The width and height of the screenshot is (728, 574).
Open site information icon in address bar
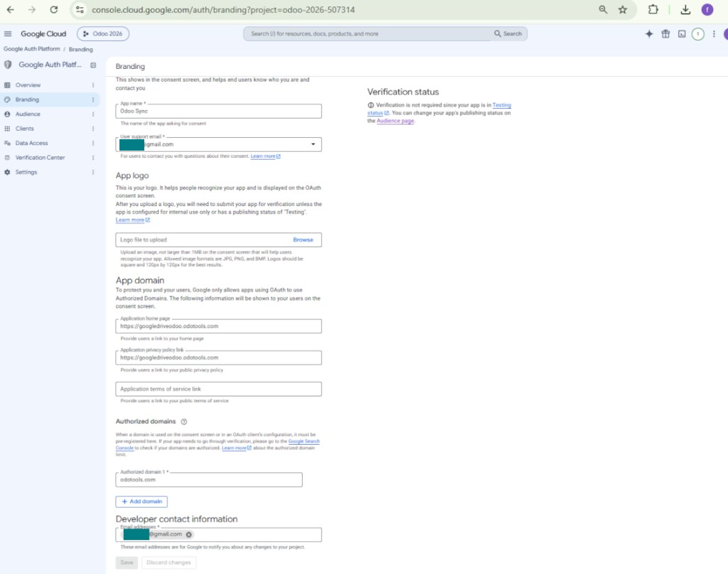(80, 10)
